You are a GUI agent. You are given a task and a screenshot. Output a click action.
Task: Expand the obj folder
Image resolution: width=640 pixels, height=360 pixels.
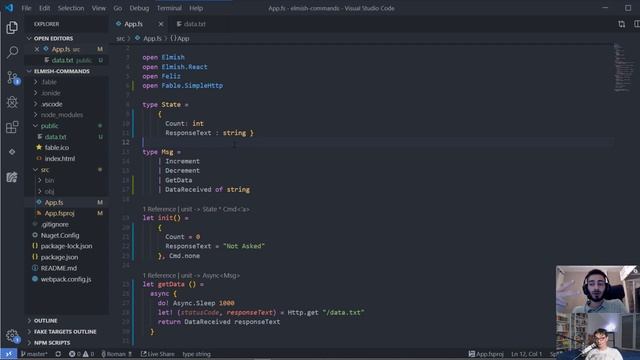[49, 191]
